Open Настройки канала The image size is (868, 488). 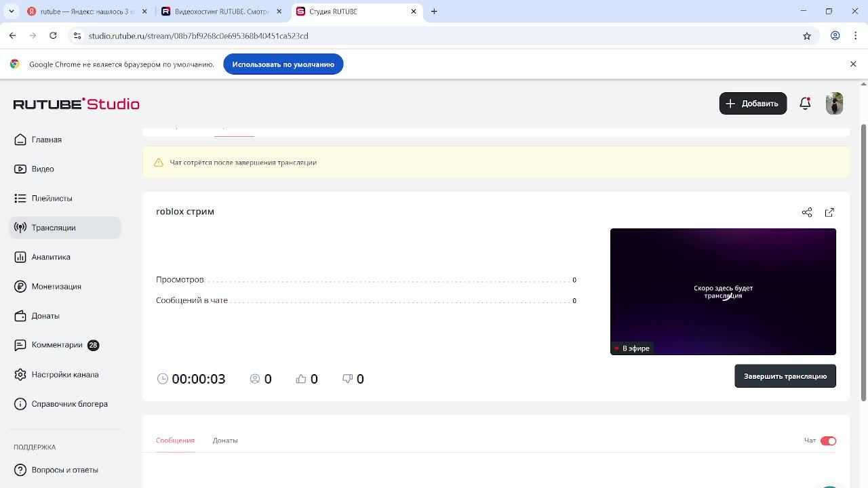65,374
